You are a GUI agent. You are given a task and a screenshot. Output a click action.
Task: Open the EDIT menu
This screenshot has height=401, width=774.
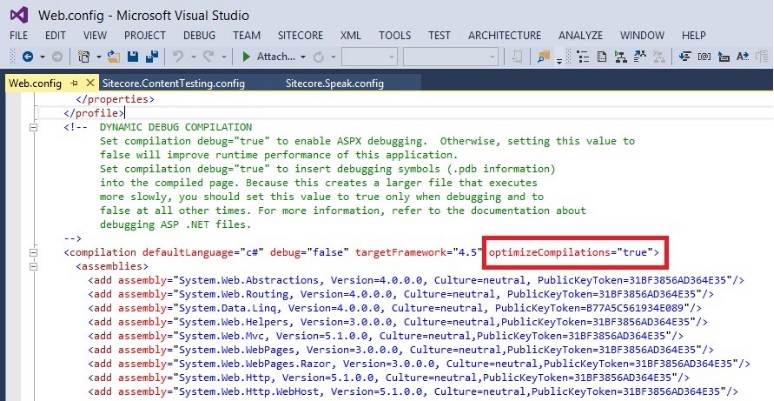[55, 36]
